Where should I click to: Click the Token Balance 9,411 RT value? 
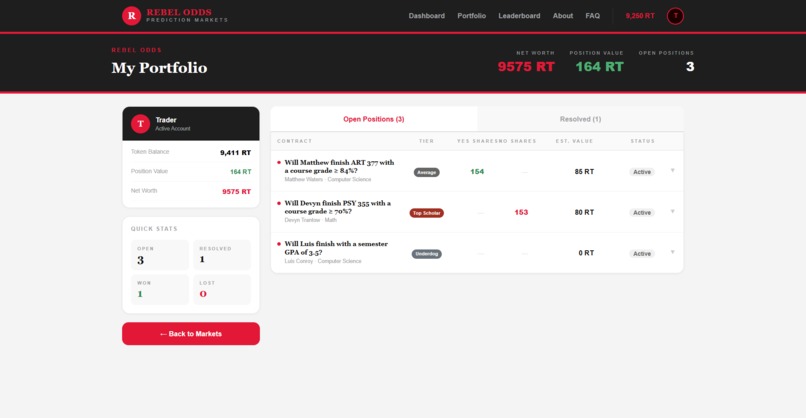pyautogui.click(x=235, y=153)
